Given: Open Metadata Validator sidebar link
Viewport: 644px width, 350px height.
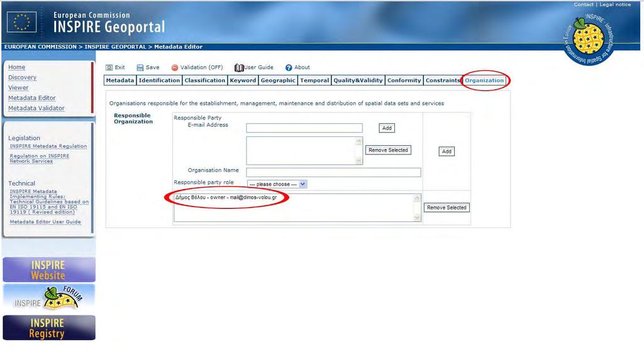Looking at the screenshot, I should point(36,108).
